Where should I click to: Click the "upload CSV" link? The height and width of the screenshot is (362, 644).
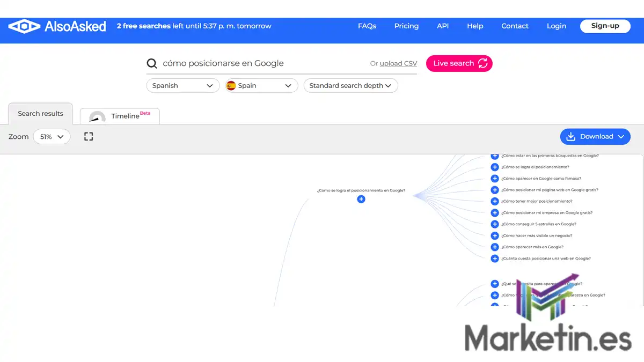coord(398,63)
